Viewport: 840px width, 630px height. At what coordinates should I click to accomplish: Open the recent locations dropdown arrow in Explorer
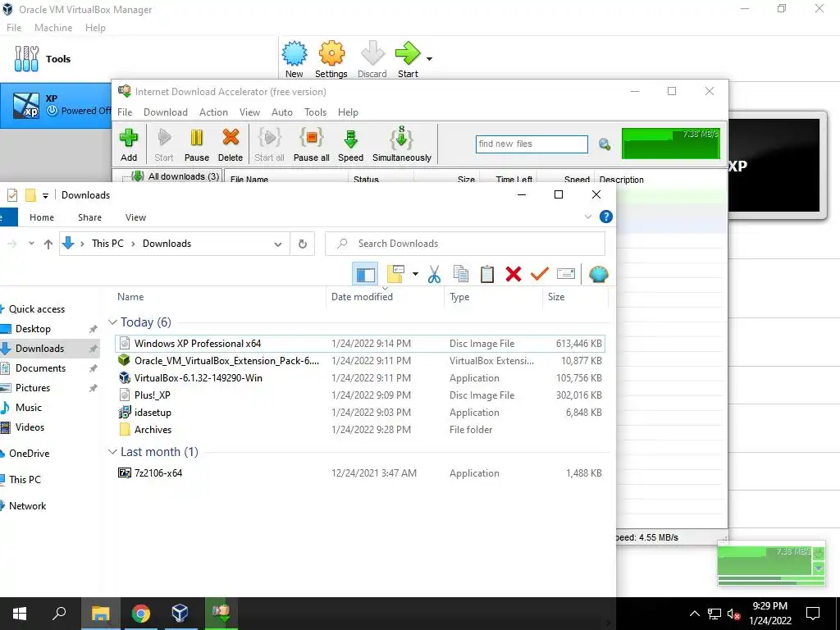click(x=31, y=244)
